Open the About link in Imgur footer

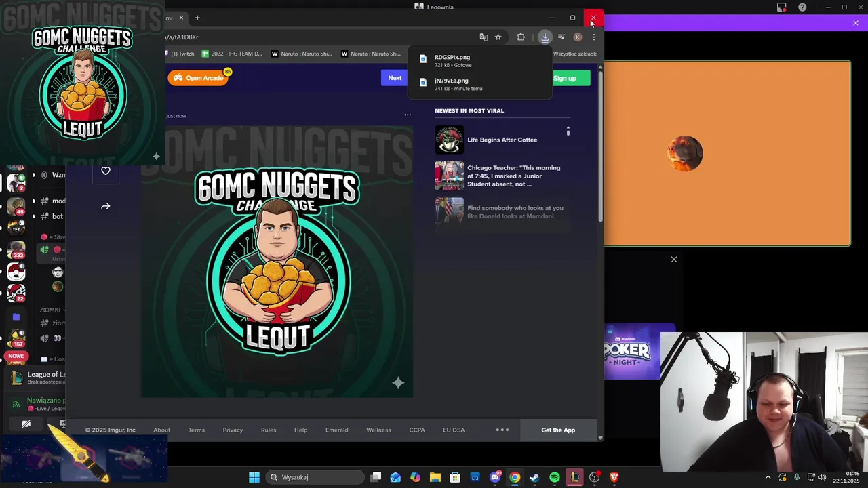[x=161, y=430]
